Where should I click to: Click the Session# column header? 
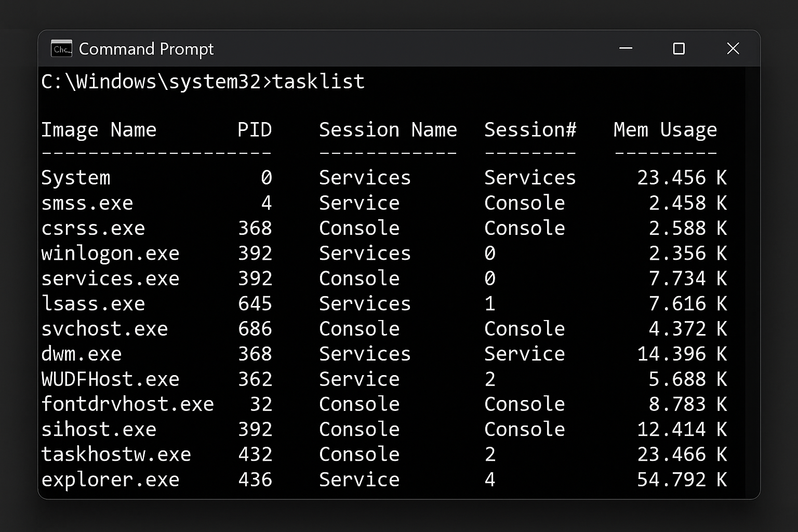[x=529, y=129]
